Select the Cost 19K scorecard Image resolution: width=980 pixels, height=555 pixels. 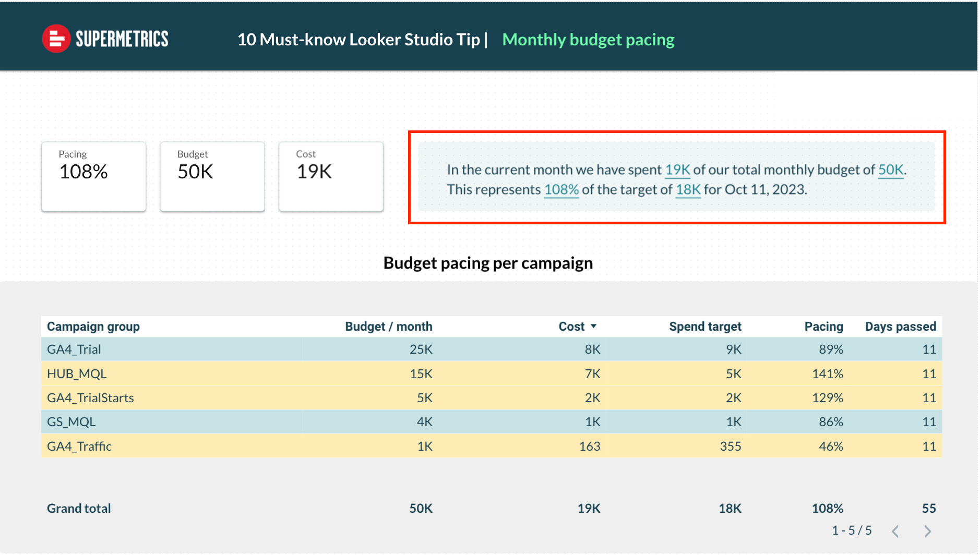pos(331,176)
